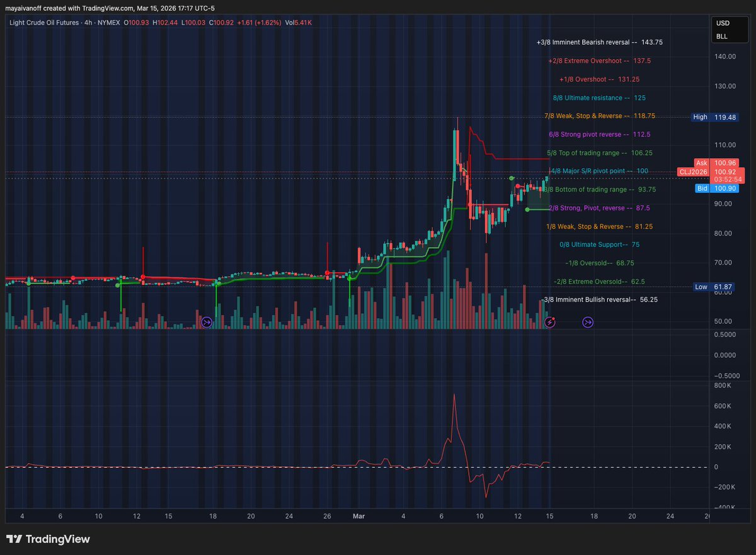Click the contract rollover icon below the February candles

pyautogui.click(x=207, y=323)
